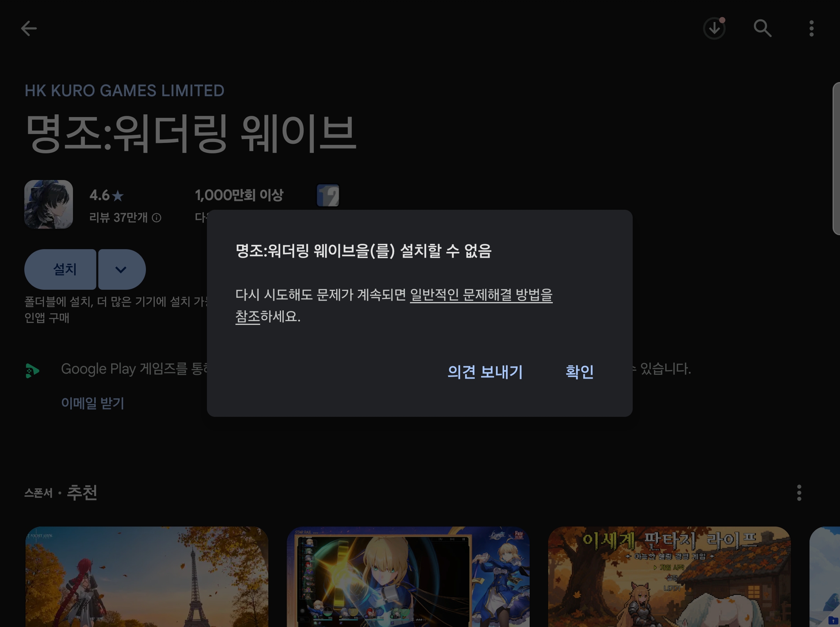Tap the 12 age rating badge
The image size is (840, 627).
(x=328, y=195)
